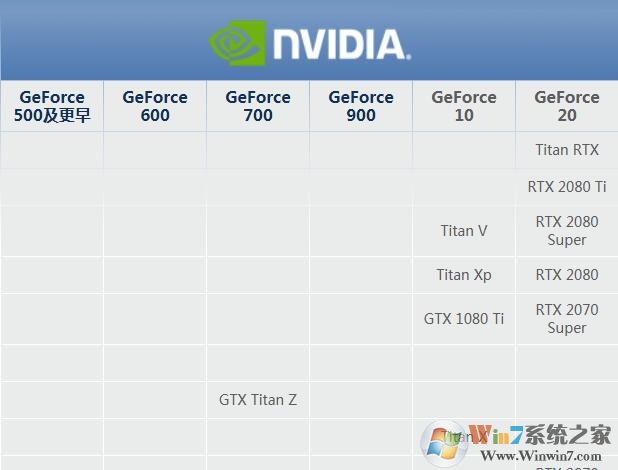Pick the Titan V table cell

tap(464, 231)
